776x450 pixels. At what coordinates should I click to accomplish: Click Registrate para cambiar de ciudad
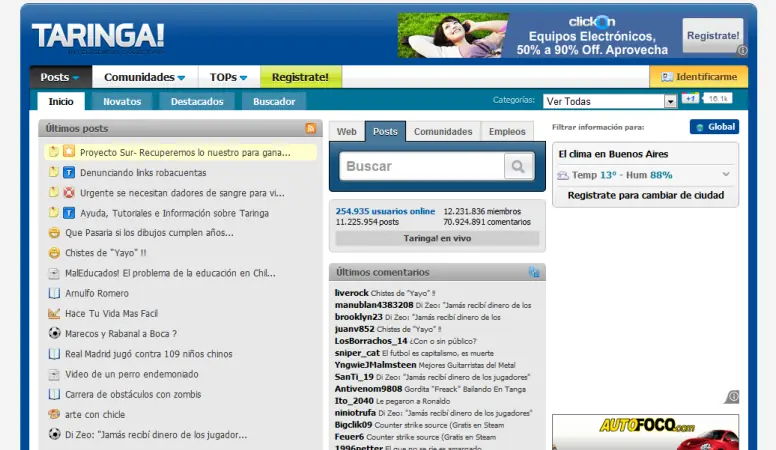[645, 195]
